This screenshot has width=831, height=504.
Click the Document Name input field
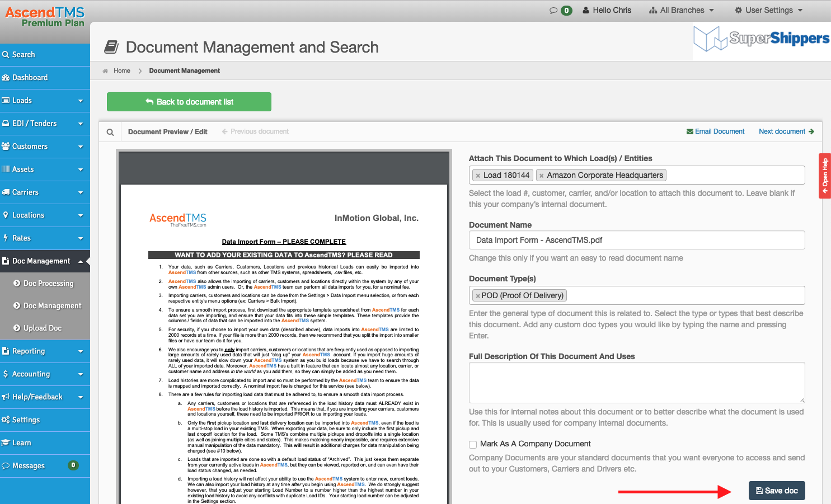pyautogui.click(x=637, y=240)
